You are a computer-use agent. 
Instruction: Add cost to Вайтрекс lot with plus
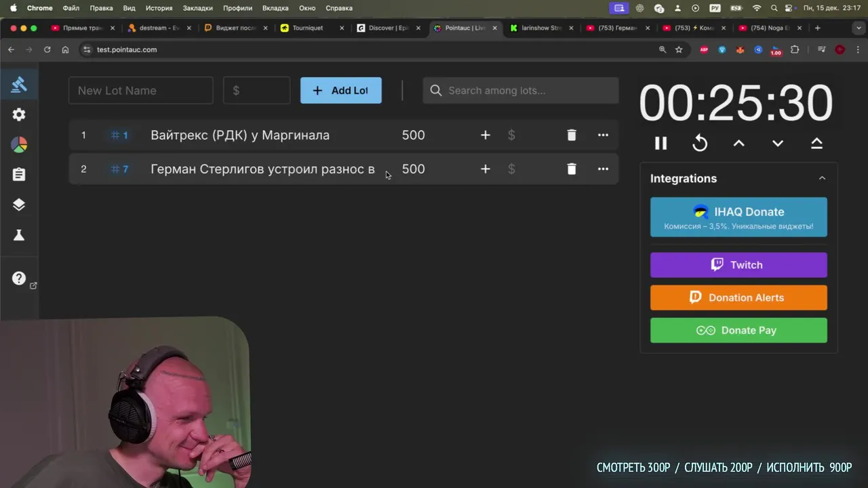(x=485, y=135)
